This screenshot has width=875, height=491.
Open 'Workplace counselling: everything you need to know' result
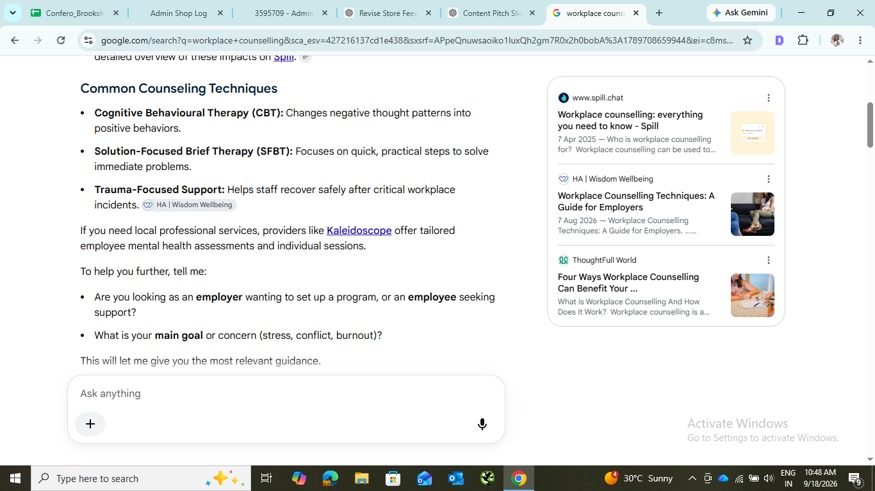point(630,120)
